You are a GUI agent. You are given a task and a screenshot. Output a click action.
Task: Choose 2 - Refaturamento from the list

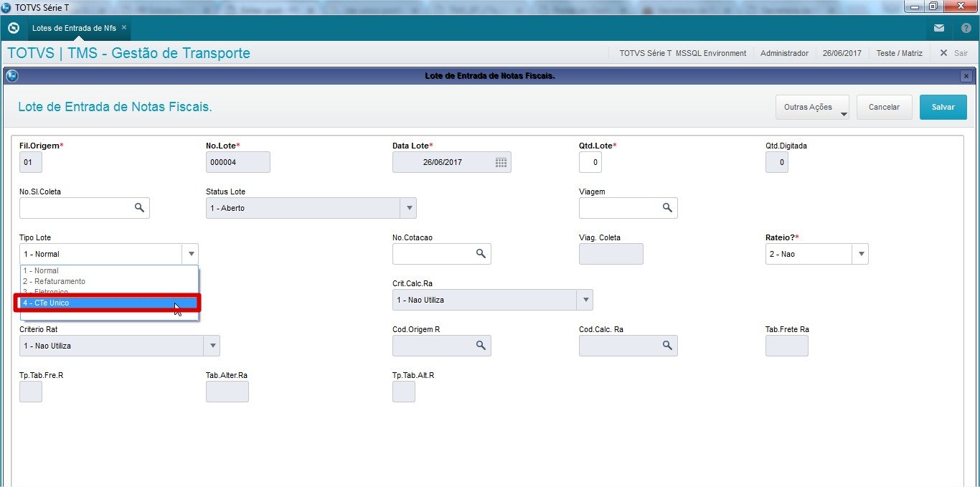click(109, 281)
